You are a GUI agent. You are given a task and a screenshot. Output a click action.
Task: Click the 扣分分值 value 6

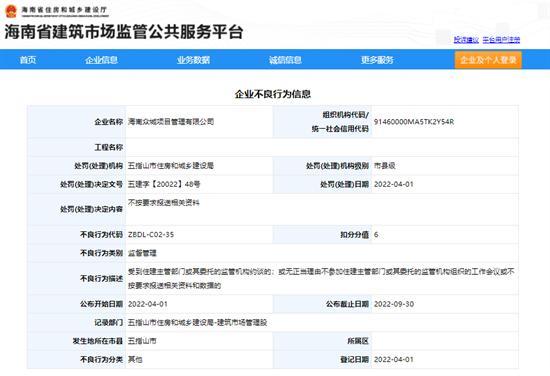coord(376,235)
